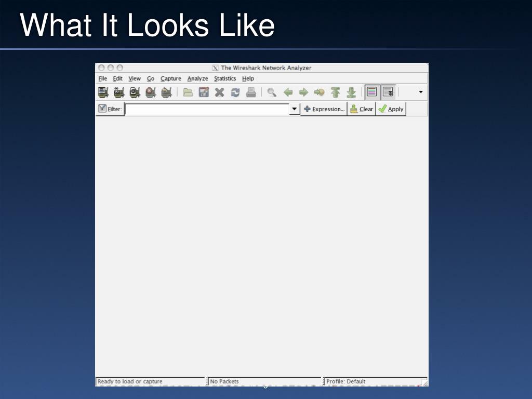Expand toolbar overflow arrow
Viewport: 532px width, 399px height.
point(421,92)
